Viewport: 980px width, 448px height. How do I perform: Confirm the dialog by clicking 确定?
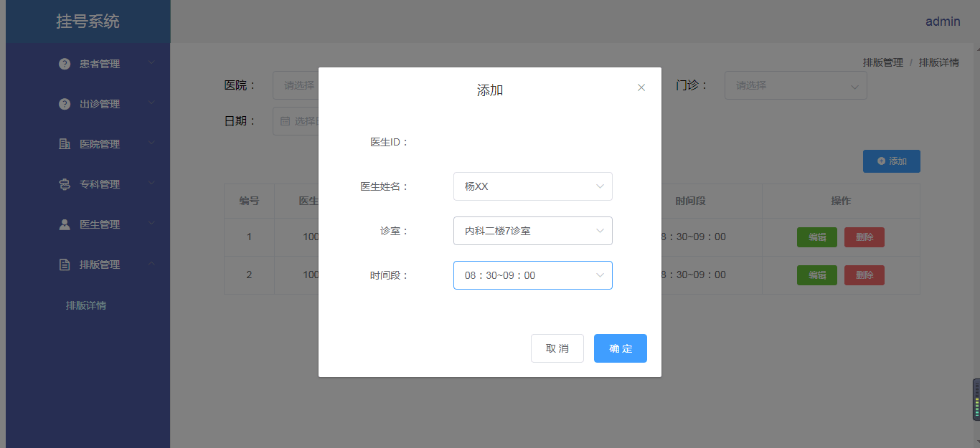(620, 348)
